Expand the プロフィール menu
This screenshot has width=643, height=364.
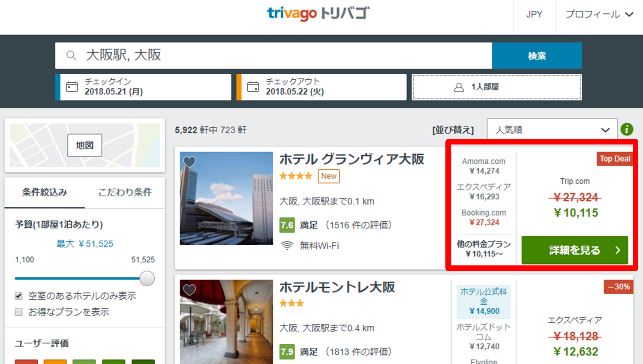click(x=599, y=15)
